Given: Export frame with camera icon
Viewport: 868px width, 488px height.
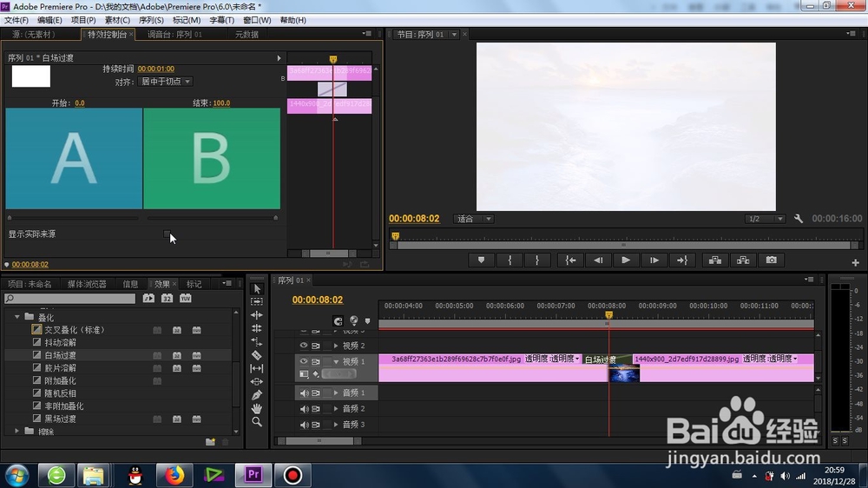Looking at the screenshot, I should tap(771, 260).
